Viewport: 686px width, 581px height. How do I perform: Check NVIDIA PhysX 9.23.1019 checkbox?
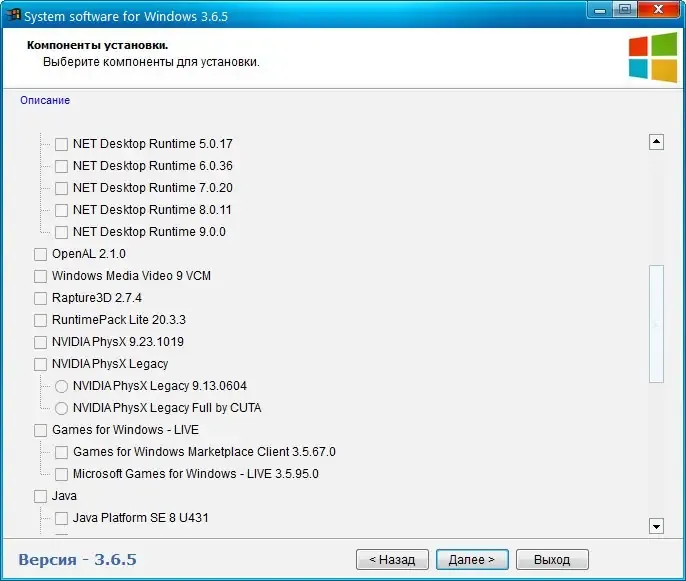[x=40, y=342]
